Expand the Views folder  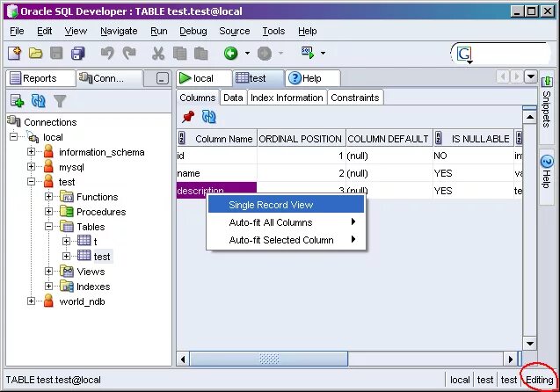click(49, 271)
